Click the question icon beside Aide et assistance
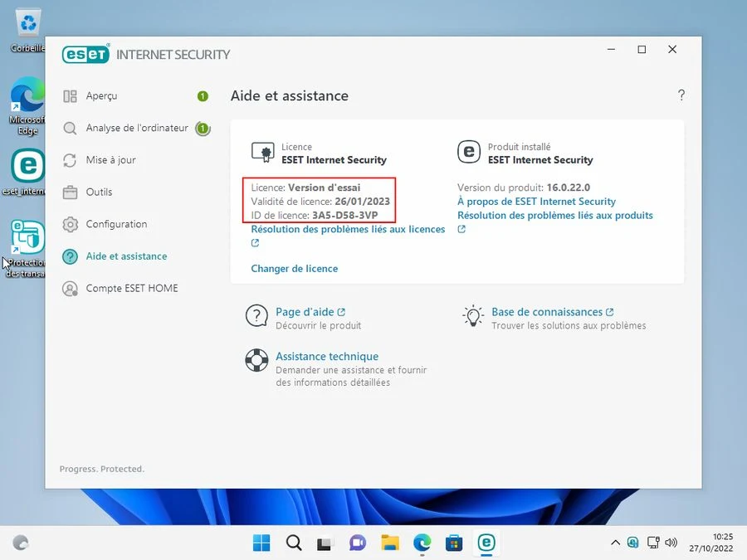The image size is (747, 560). click(x=70, y=256)
